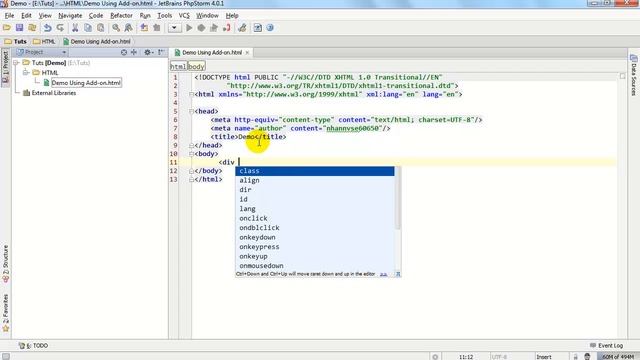Click the Open folder toolbar icon
This screenshot has height=360, width=640.
pos(7,28)
